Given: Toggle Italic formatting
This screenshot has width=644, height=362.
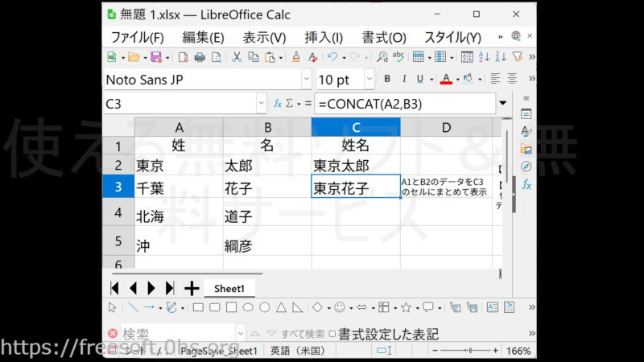Looking at the screenshot, I should click(403, 79).
